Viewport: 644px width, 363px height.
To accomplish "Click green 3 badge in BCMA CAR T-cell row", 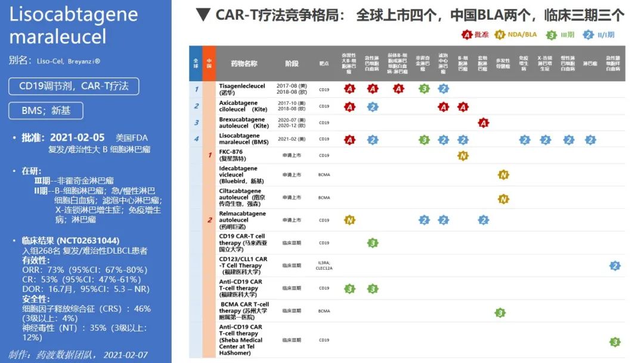I will pos(500,313).
